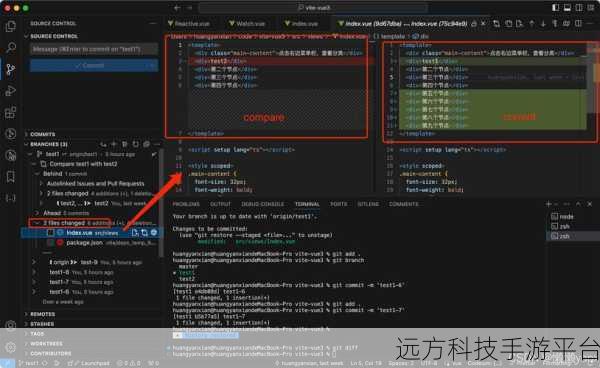Image resolution: width=600 pixels, height=368 pixels.
Task: Toggle the secondary sidebar layout icon
Action: (x=579, y=8)
